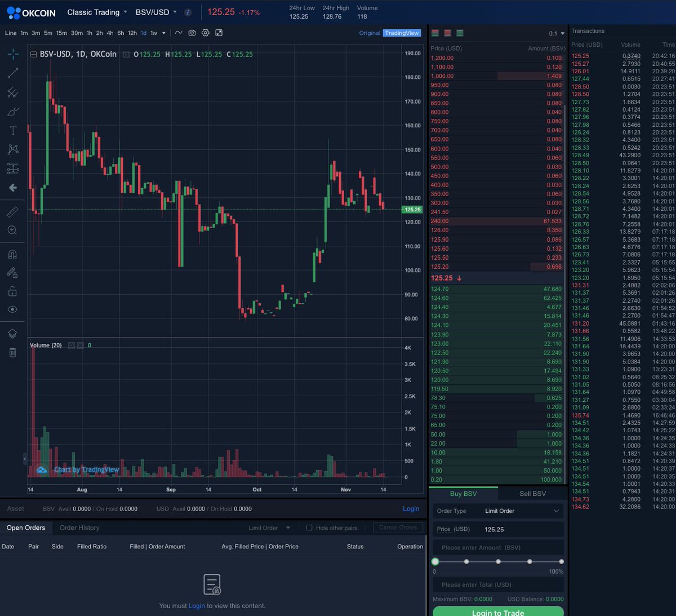This screenshot has height=616, width=676.
Task: Open the order book depth 0.1 dropdown
Action: tap(557, 33)
